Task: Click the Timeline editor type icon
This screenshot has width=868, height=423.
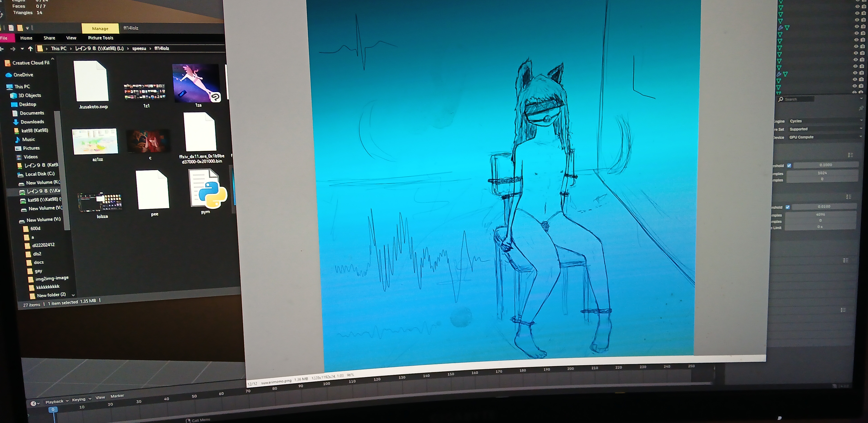Action: 34,403
